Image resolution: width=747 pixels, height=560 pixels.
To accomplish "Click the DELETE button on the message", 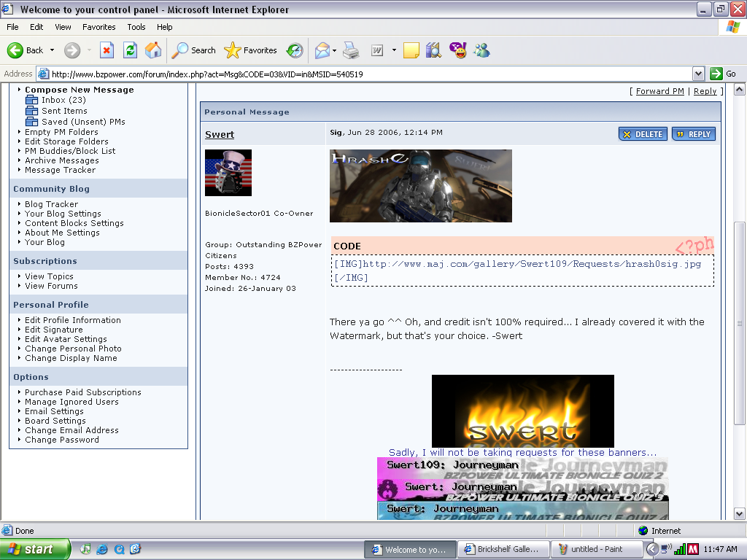I will (x=643, y=133).
